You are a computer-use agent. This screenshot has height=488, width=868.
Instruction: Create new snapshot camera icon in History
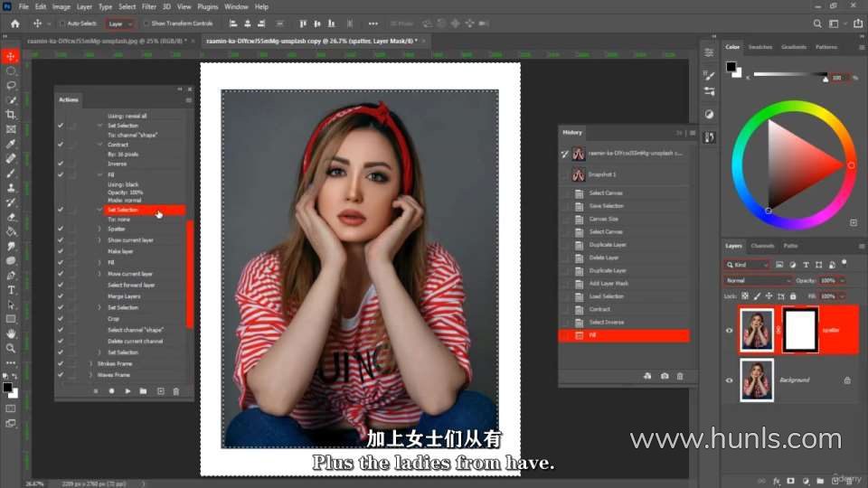tap(665, 376)
